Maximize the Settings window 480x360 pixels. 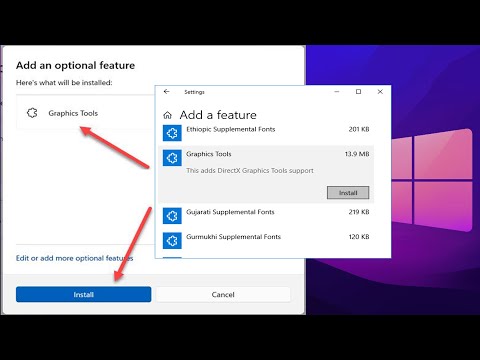pos(358,92)
